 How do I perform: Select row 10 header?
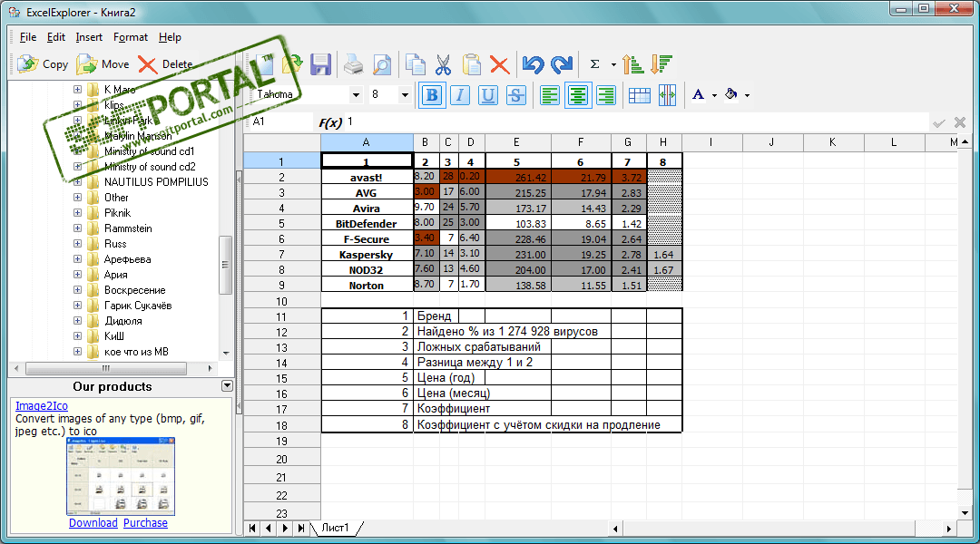point(282,301)
